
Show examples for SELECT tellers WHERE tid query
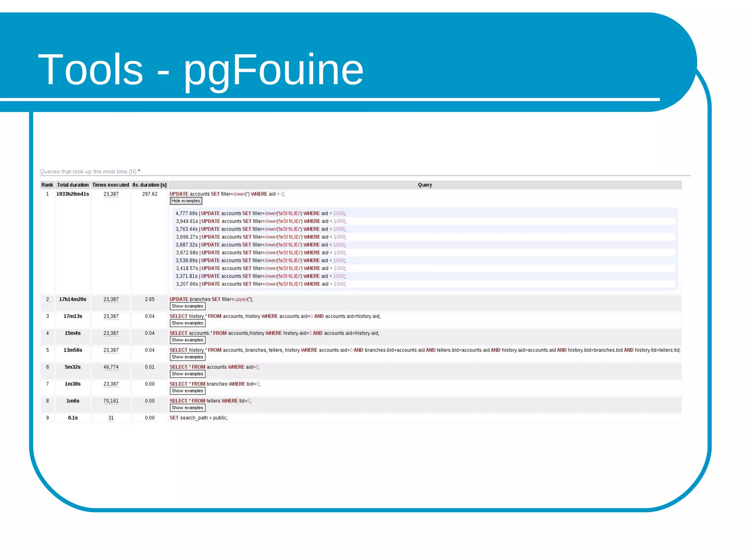pos(187,408)
